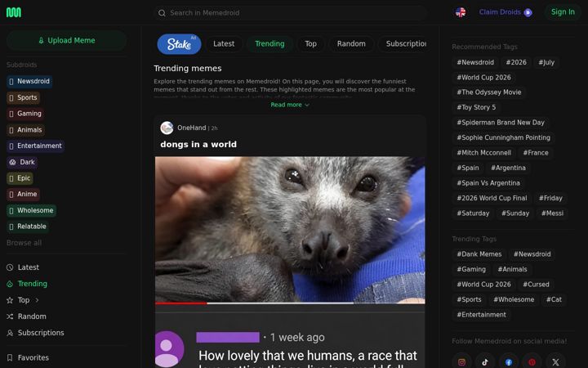
Task: Select the #Spiderman Brand New Day tag
Action: pyautogui.click(x=501, y=123)
